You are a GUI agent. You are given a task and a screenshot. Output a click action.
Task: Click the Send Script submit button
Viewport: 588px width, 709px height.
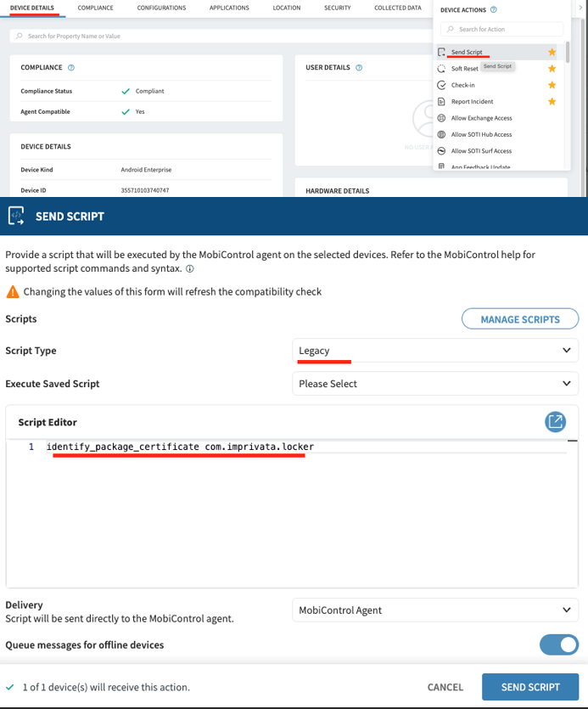[530, 687]
